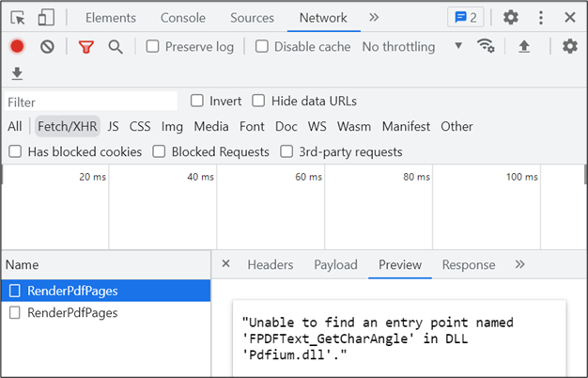Open network conditions wifi icon
The height and width of the screenshot is (378, 588).
[x=486, y=46]
